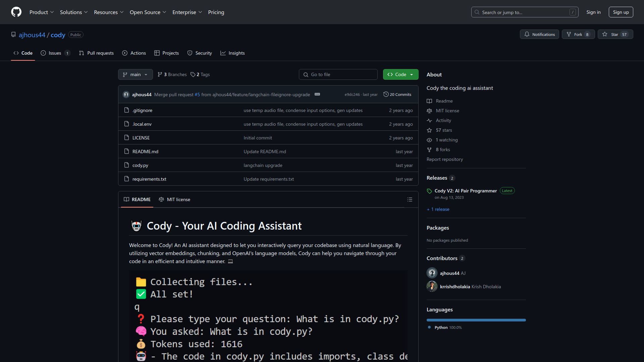Open the 'langchain upgrade' commit message
The image size is (644, 362).
click(x=263, y=165)
